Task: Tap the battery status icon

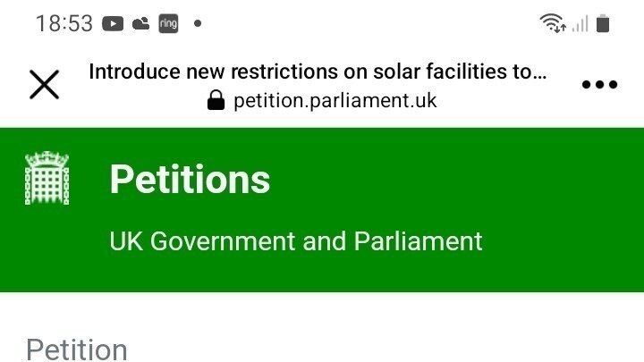Action: click(603, 24)
